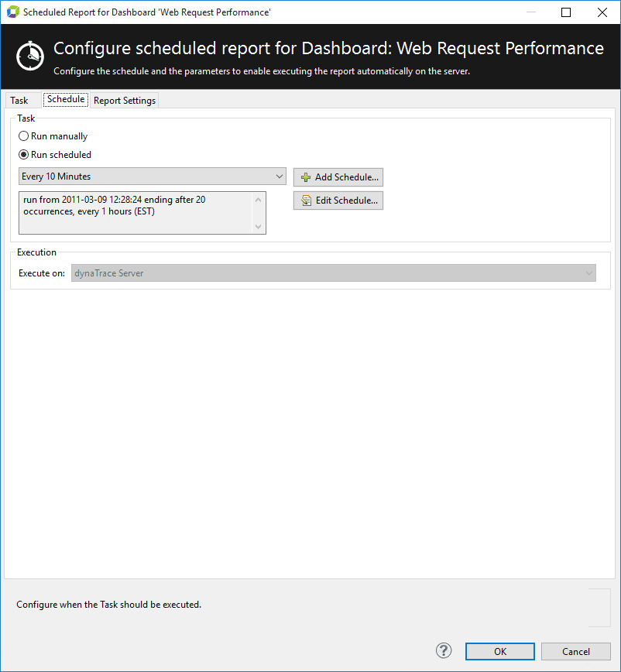The height and width of the screenshot is (672, 621).
Task: Click scroll up arrow in schedule description
Action: click(258, 200)
